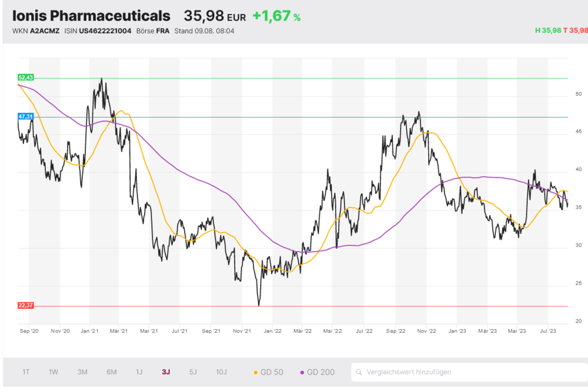Select the 1W time range

[x=54, y=372]
